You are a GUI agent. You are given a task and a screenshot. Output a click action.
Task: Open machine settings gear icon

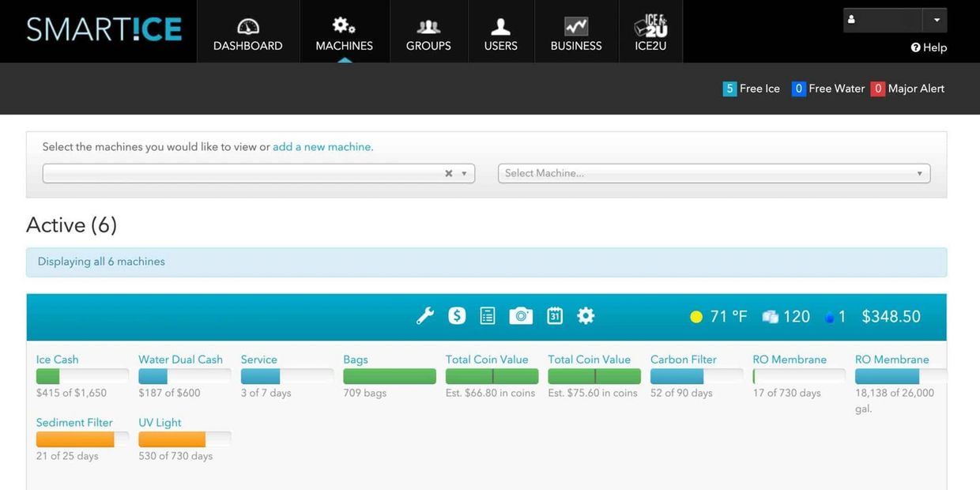586,316
